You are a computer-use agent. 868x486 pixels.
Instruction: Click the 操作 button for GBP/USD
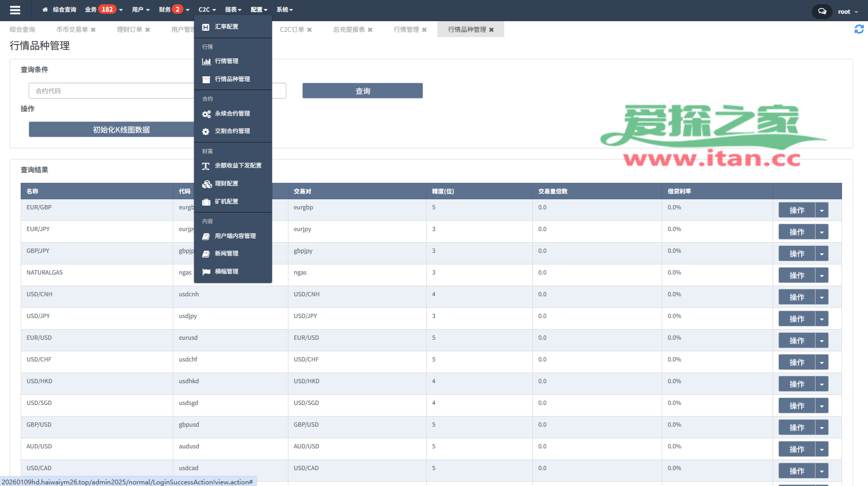click(x=796, y=428)
